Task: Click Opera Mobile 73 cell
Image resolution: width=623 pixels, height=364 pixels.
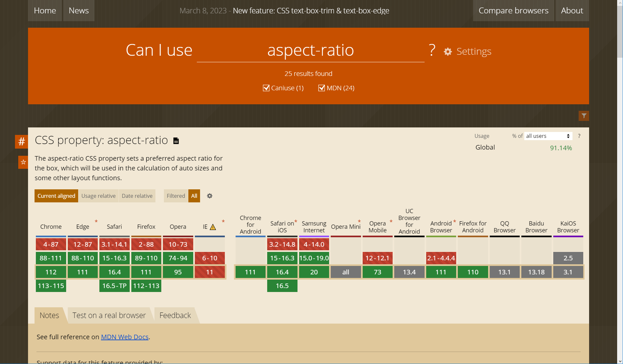Action: 378,272
